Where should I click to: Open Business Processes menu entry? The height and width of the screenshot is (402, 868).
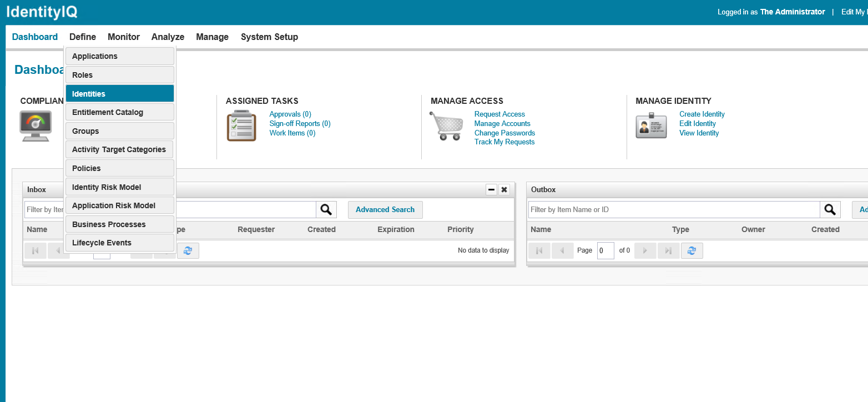pyautogui.click(x=120, y=224)
